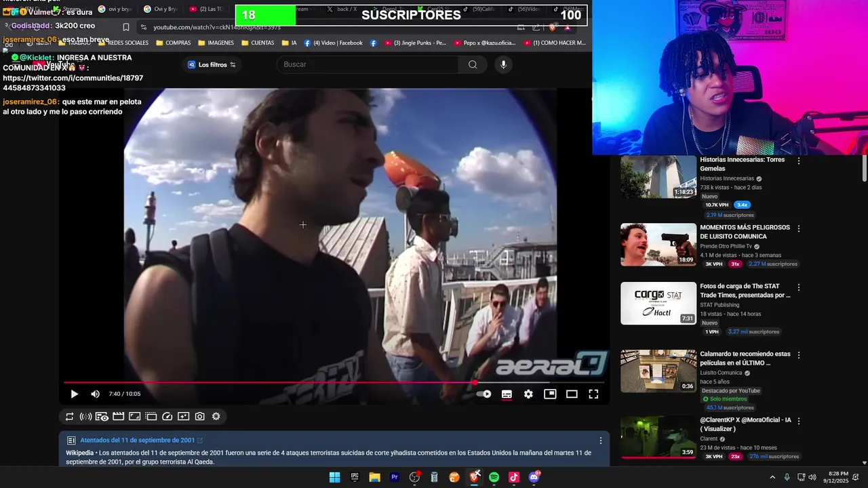Open the Pepo x @kazu.oficial bookmark
868x488 pixels.
tap(485, 43)
